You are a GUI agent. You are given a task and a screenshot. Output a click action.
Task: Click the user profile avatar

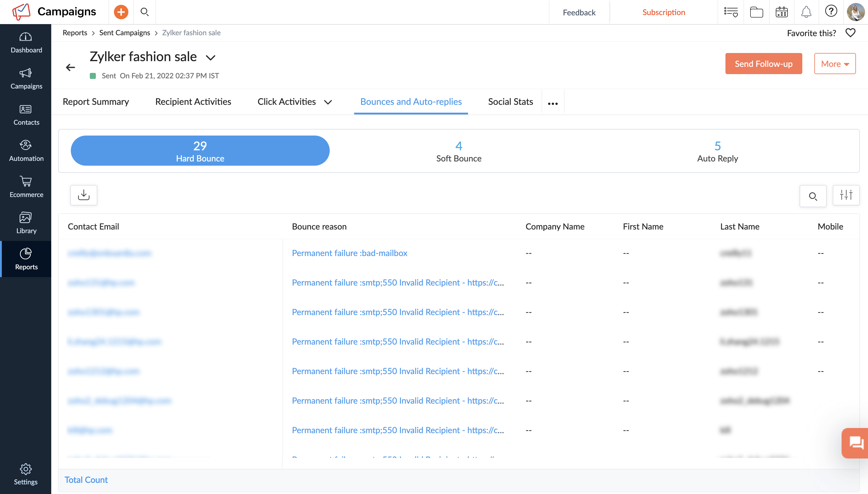(855, 12)
